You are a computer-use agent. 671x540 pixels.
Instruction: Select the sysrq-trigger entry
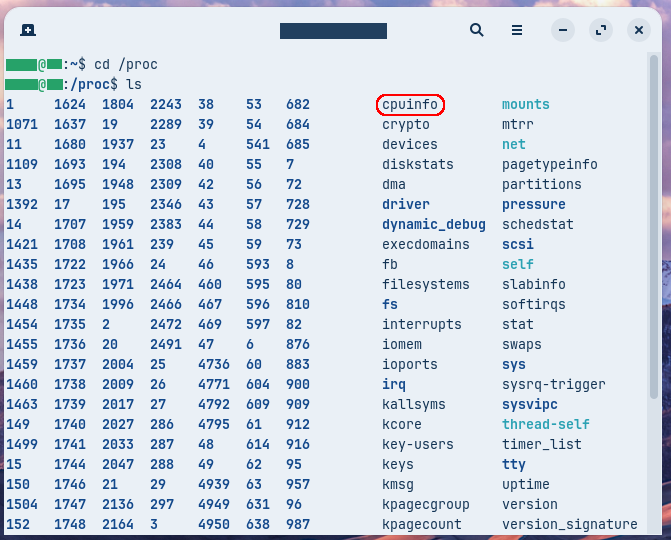(x=553, y=384)
